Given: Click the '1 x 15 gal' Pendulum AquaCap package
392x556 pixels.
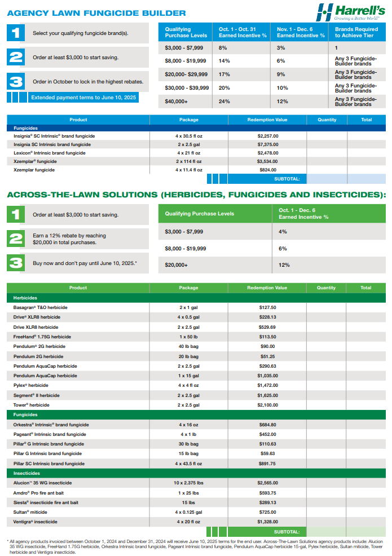Looking at the screenshot, I should [x=189, y=376].
